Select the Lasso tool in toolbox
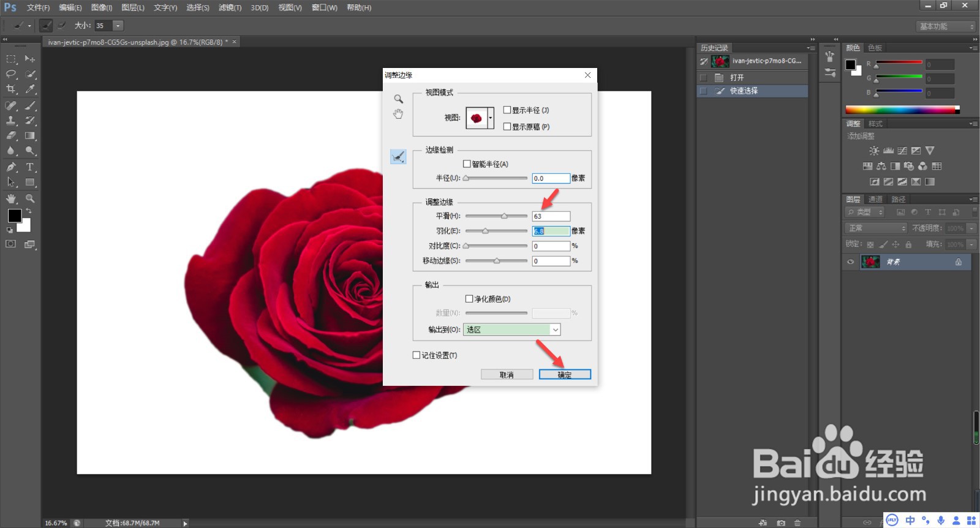Viewport: 980px width, 528px height. click(11, 74)
